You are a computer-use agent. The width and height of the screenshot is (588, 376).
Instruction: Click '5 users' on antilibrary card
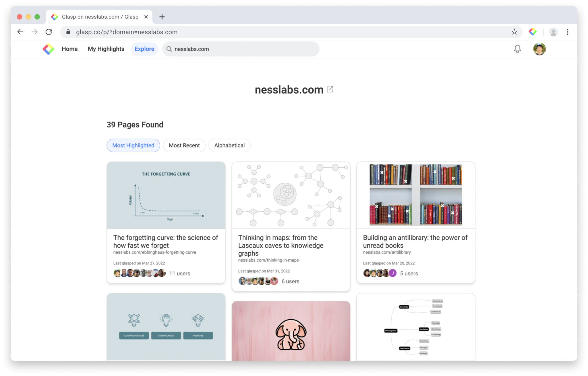[409, 273]
